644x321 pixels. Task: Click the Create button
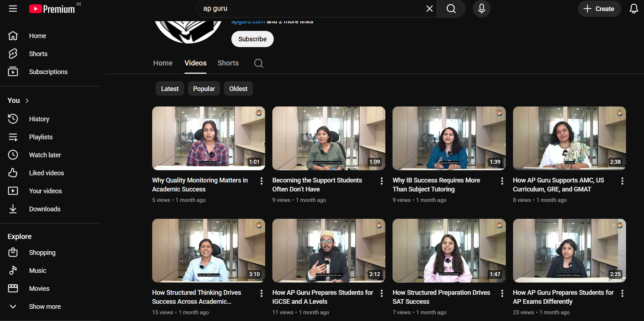click(x=599, y=8)
